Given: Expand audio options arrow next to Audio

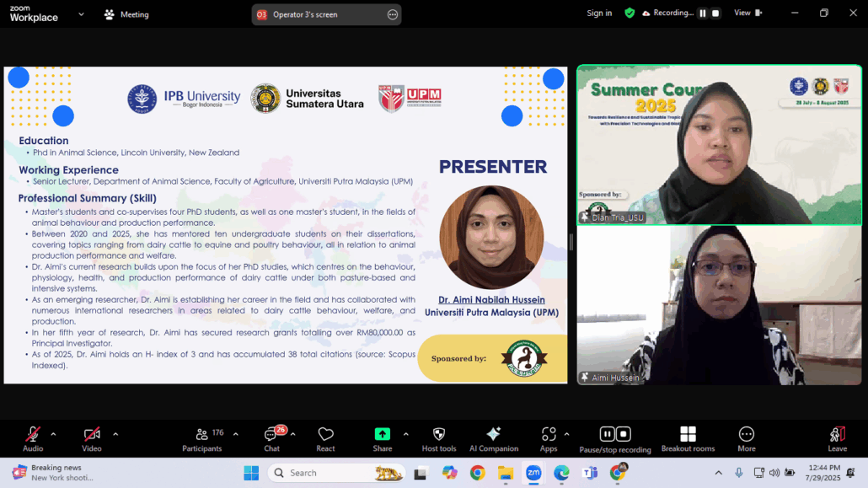Looking at the screenshot, I should [53, 434].
